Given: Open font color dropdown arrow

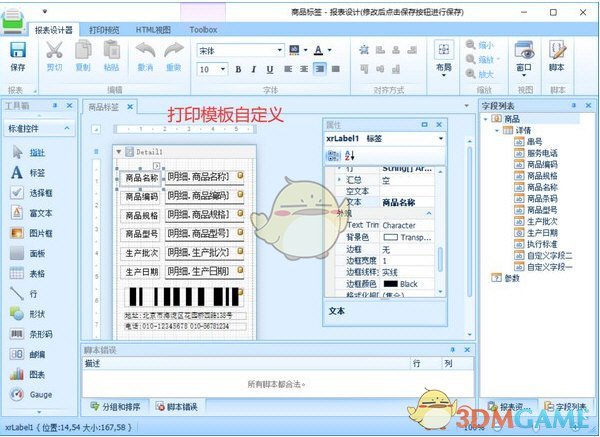Looking at the screenshot, I should point(329,50).
